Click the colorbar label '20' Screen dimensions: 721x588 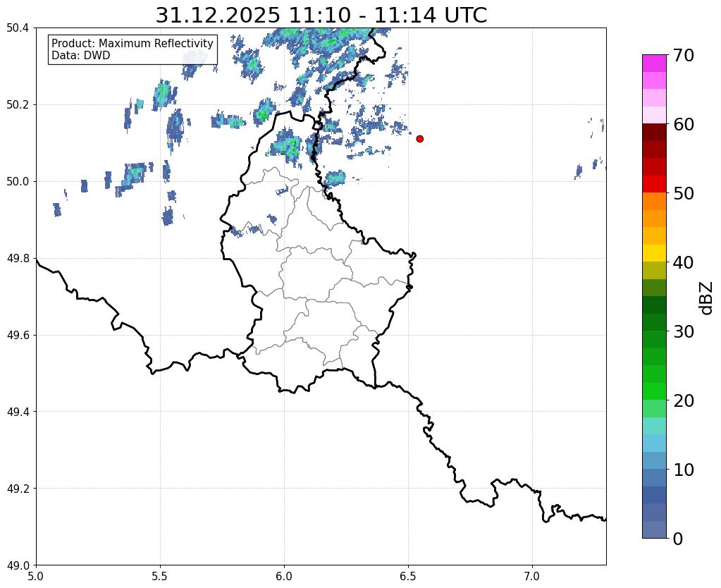point(684,400)
